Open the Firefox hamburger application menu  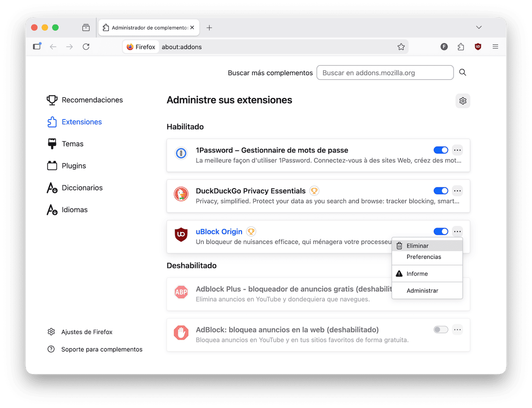click(495, 47)
